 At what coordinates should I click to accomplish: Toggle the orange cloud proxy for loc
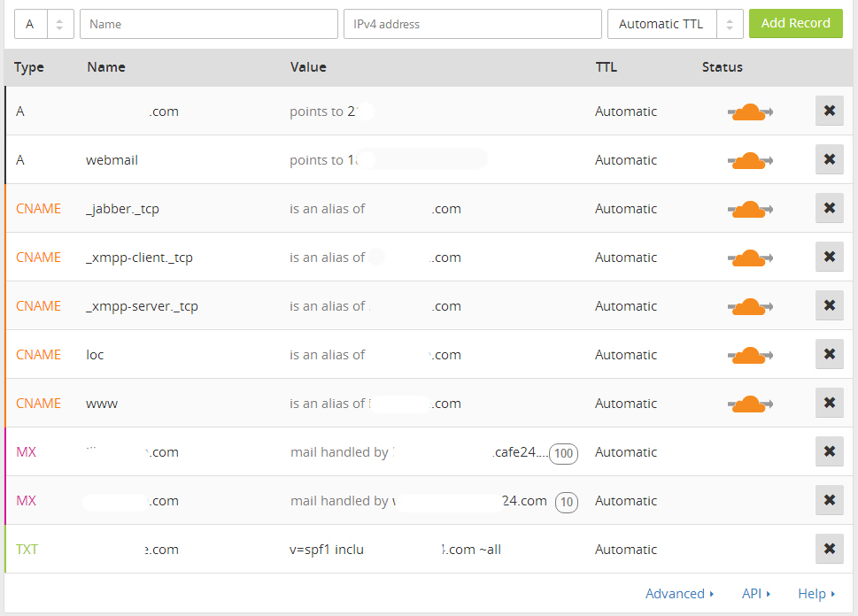coord(750,355)
